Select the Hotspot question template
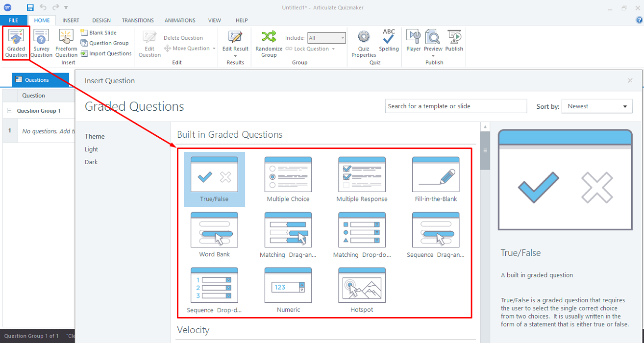Viewport: 644px width, 343px height. pyautogui.click(x=362, y=290)
